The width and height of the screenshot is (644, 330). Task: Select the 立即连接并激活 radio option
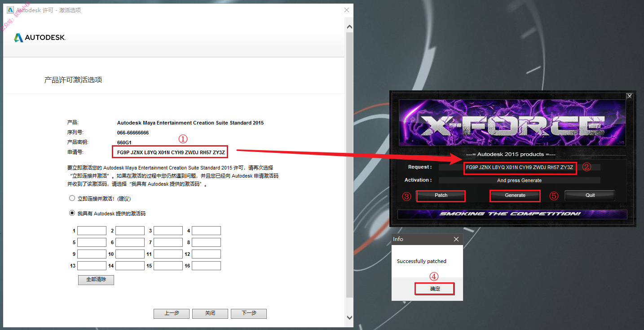tap(72, 198)
